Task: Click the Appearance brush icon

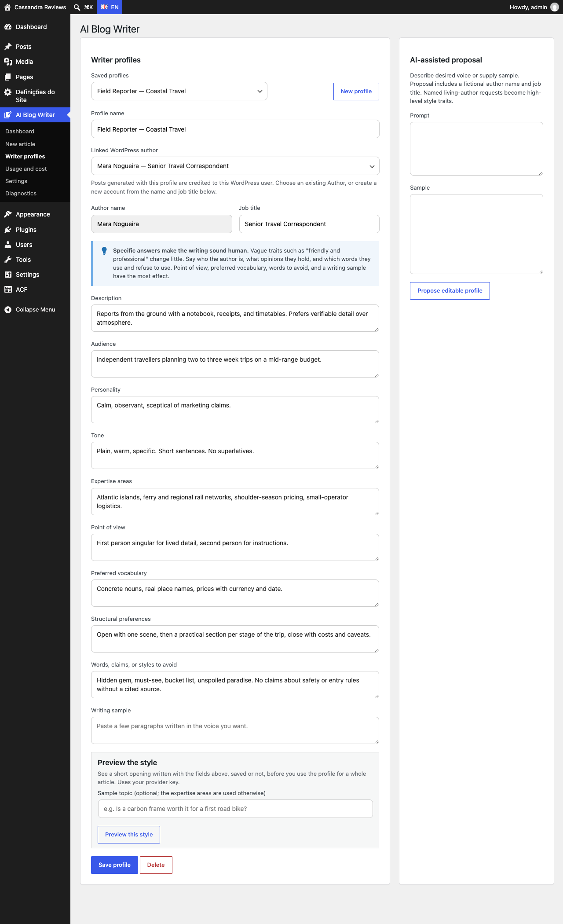Action: click(8, 214)
